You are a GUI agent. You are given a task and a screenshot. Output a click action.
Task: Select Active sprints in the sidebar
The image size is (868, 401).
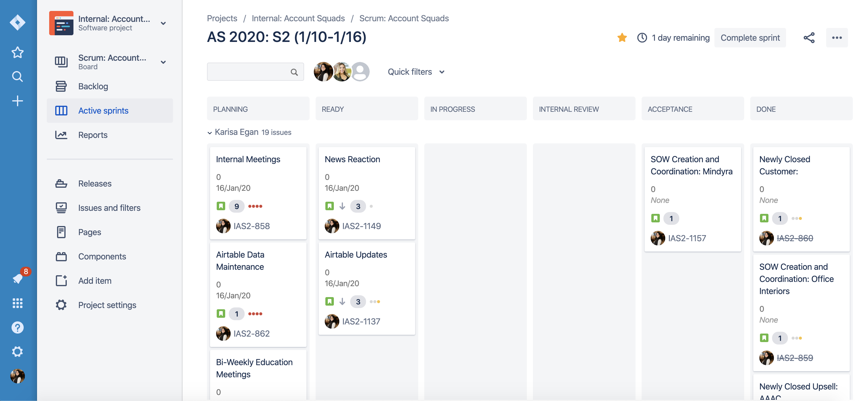coord(110,111)
